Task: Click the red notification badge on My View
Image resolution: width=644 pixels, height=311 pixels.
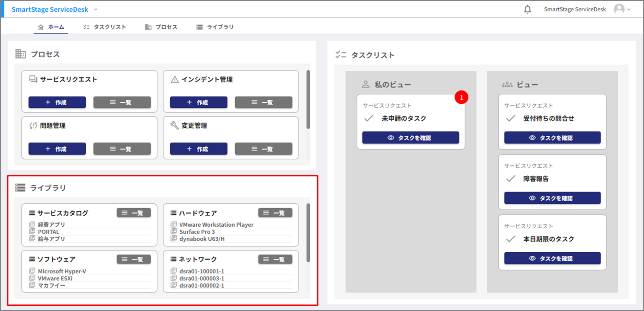Action: tap(461, 97)
